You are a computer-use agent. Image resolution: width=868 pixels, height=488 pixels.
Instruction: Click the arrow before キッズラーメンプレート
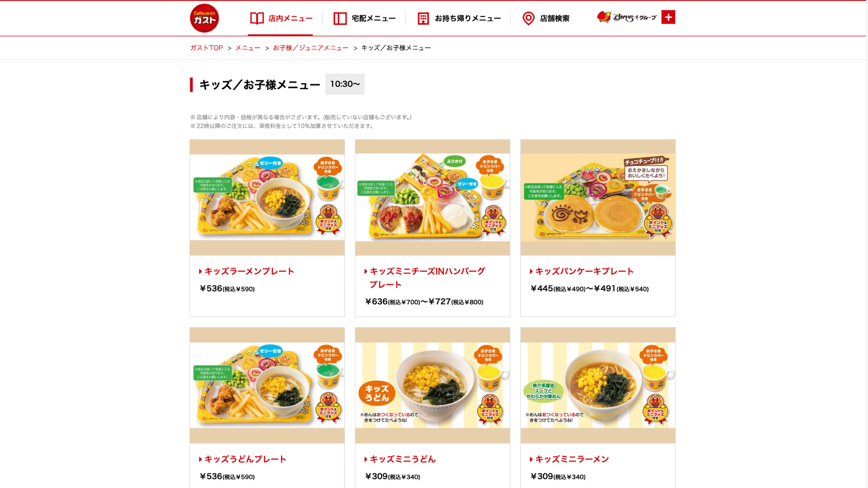[200, 272]
